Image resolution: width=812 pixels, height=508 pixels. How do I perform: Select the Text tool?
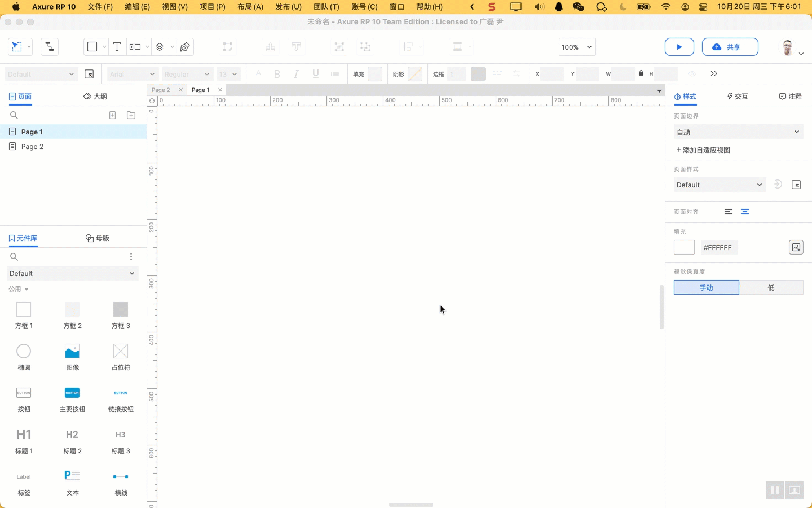click(117, 47)
